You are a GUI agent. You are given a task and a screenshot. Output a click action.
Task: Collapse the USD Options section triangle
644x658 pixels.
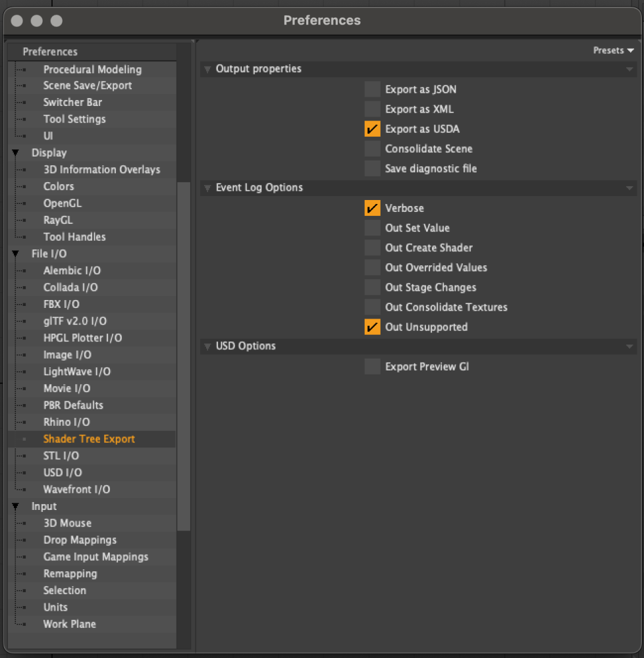click(x=208, y=346)
